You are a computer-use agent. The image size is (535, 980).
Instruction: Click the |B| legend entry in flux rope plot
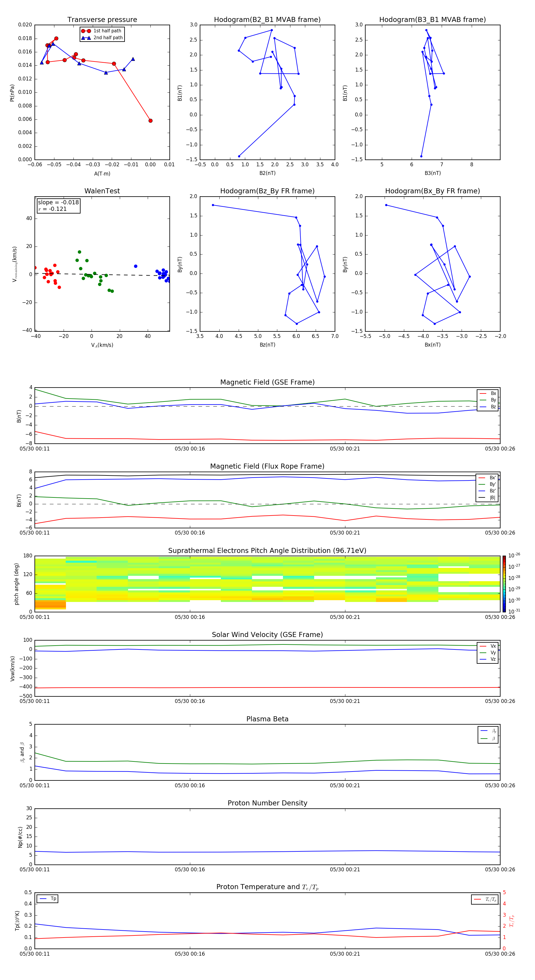click(x=487, y=498)
